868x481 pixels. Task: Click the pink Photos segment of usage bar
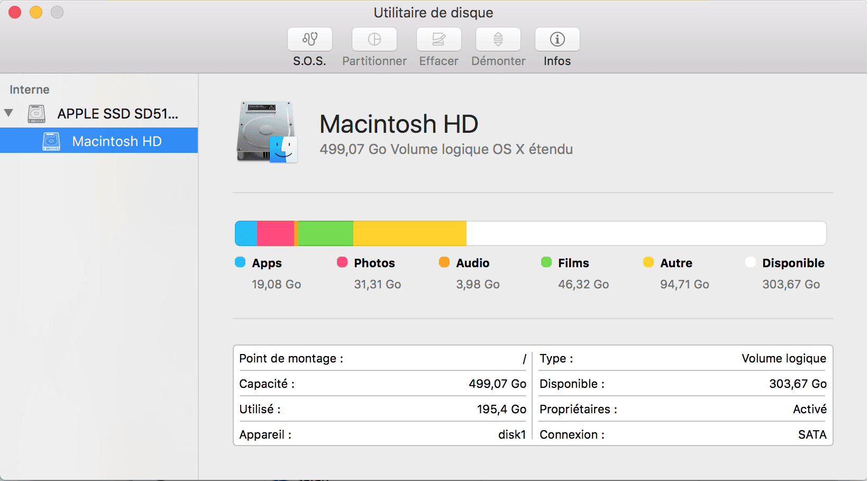tap(276, 233)
